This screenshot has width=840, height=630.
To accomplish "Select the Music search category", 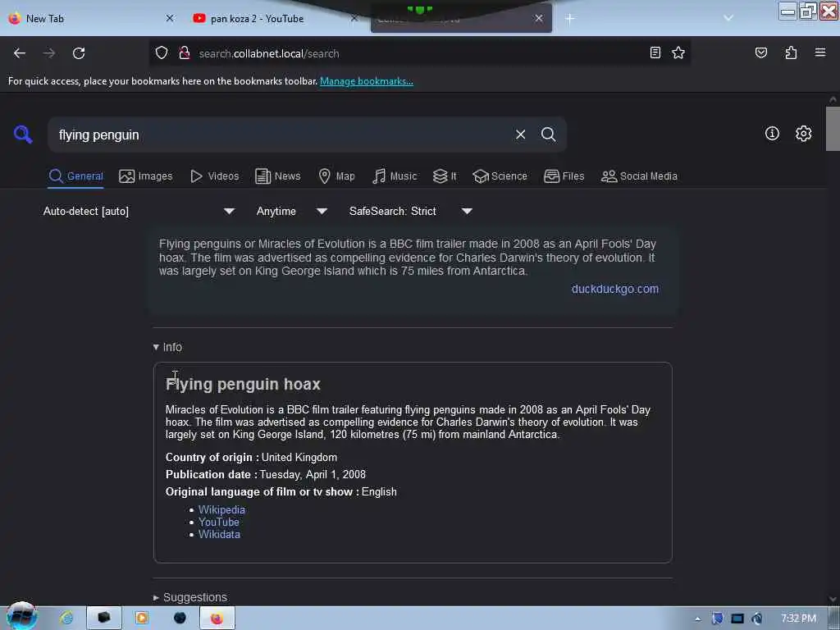I will [395, 176].
